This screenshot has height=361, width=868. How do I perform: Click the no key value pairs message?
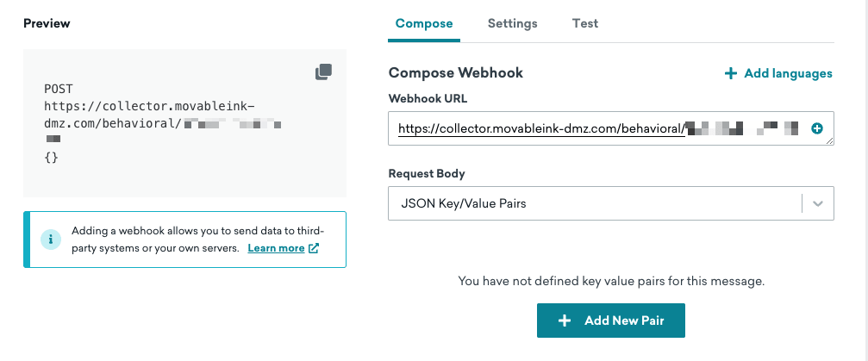point(611,281)
